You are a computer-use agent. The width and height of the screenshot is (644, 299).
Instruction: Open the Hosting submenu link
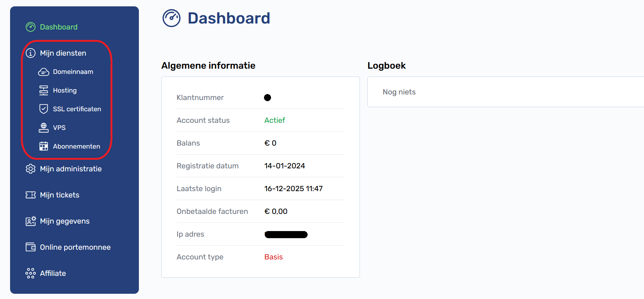pyautogui.click(x=65, y=90)
